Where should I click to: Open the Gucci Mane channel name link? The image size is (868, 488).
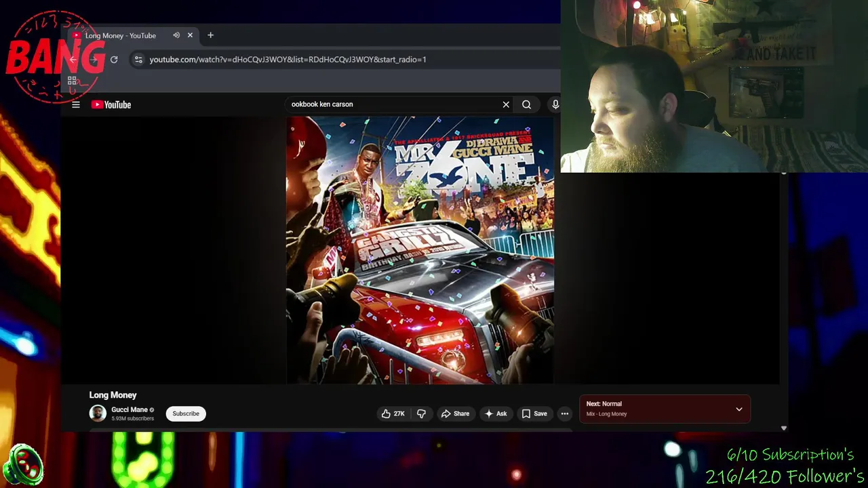pyautogui.click(x=130, y=409)
